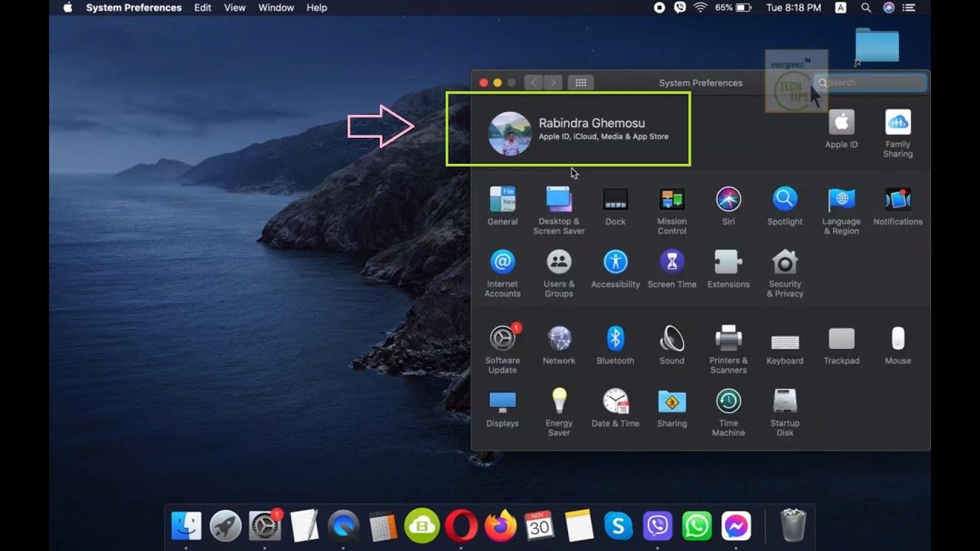Open Language & Region preferences
The image size is (980, 551).
(841, 210)
